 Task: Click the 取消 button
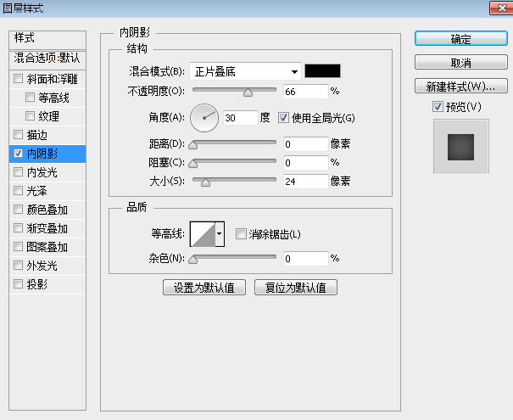click(461, 62)
